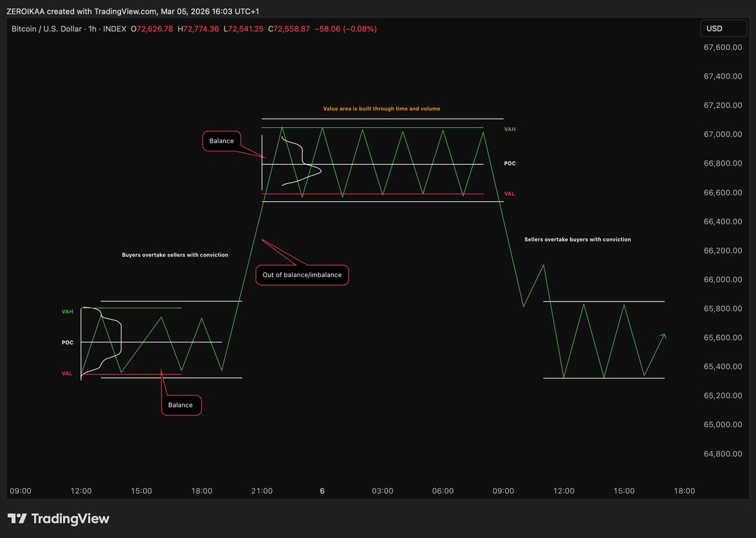
Task: Select the open value O72,626.78
Action: (x=152, y=29)
